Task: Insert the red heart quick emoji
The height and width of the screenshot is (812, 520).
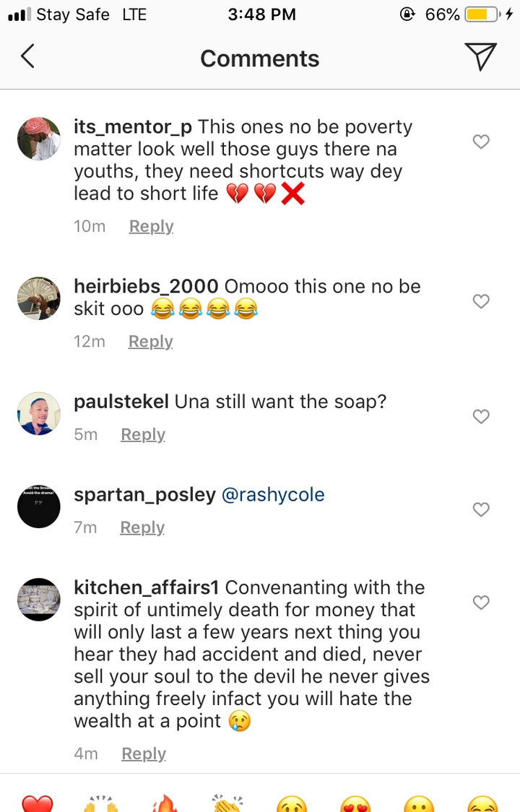Action: click(x=38, y=803)
